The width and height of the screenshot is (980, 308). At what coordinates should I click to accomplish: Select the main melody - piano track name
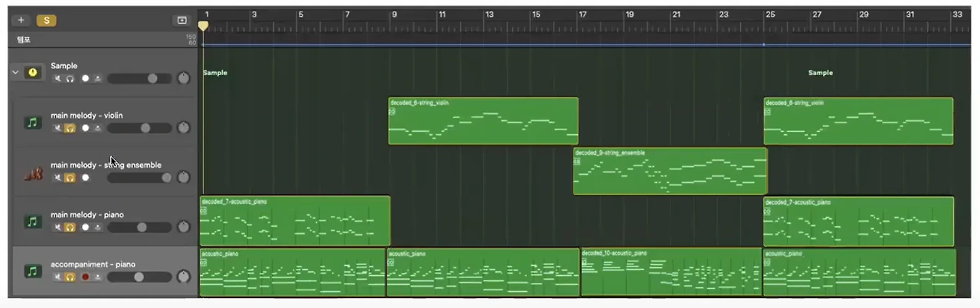(x=87, y=215)
